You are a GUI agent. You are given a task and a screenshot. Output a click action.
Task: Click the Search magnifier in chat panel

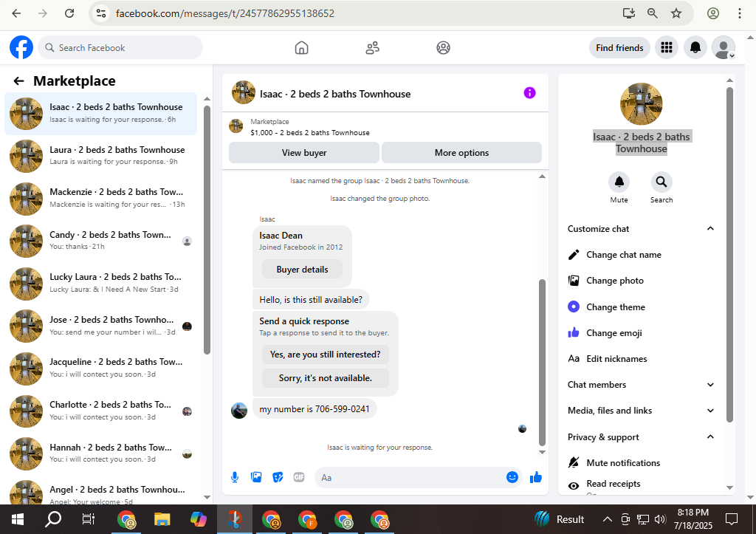(661, 182)
